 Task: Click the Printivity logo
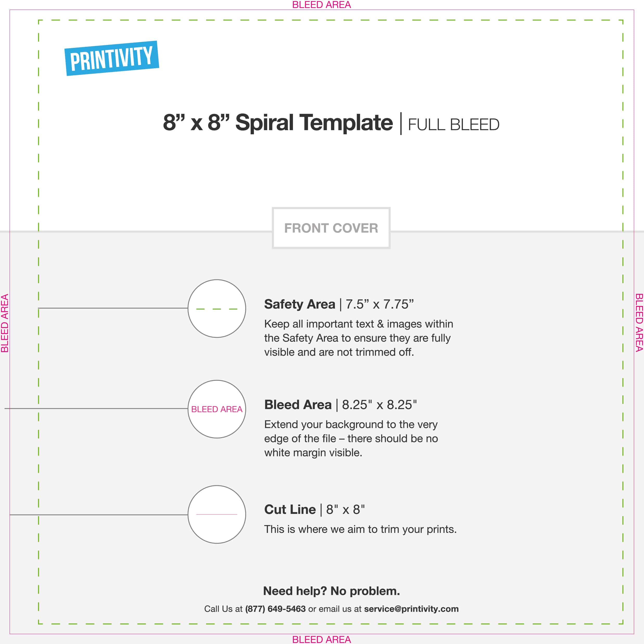(112, 58)
